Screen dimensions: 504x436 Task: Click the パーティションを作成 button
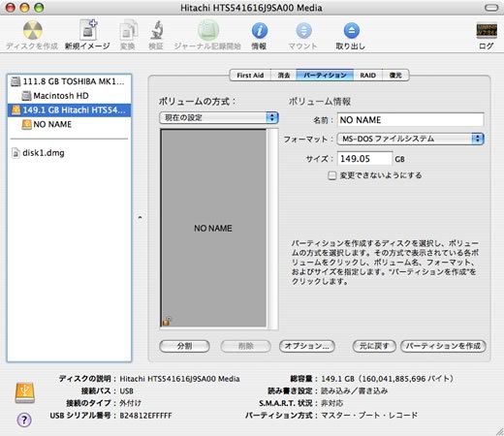(443, 346)
